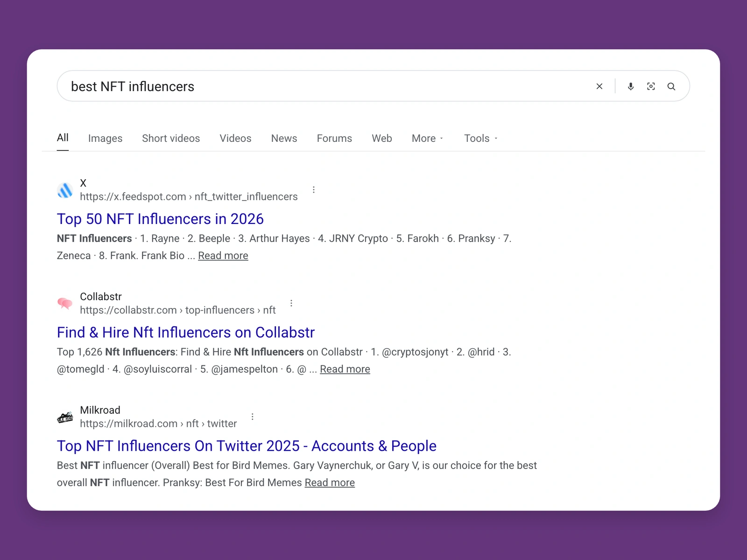
Task: Open 'Top 50 NFT Influencers in 2026' result
Action: click(x=160, y=219)
